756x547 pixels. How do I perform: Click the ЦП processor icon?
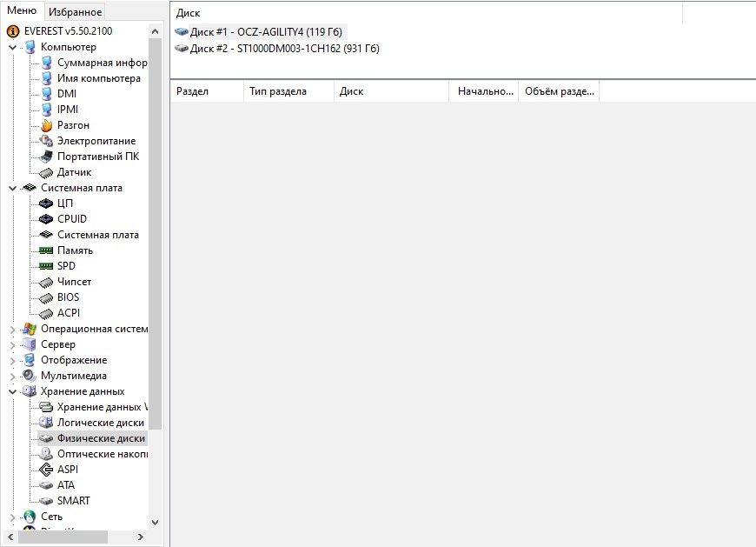tap(46, 203)
